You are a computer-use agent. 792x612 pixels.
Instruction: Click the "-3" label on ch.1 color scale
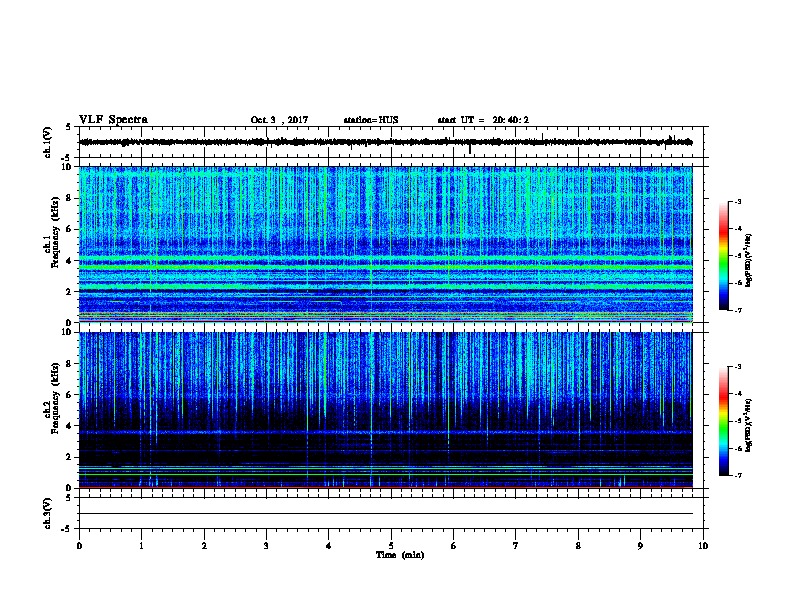click(x=738, y=201)
